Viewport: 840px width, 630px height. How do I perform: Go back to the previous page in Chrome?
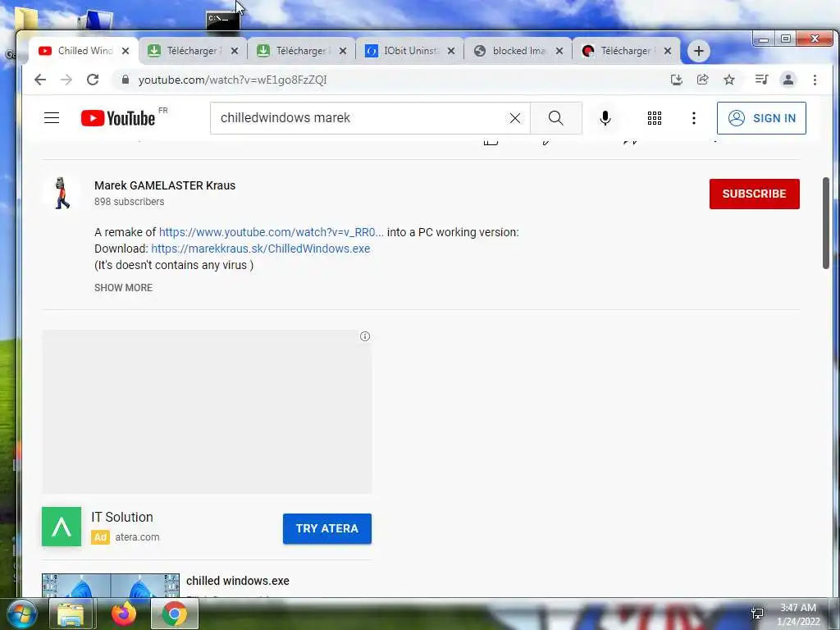[x=40, y=80]
